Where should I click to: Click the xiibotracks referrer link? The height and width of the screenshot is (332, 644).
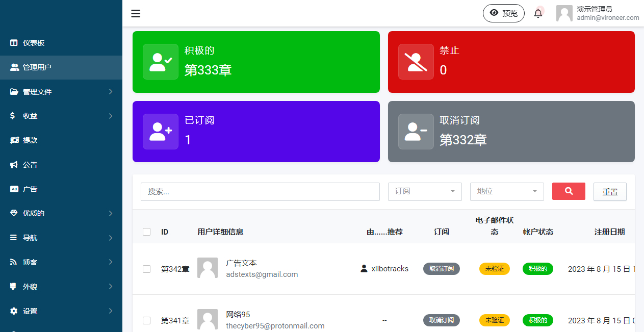[x=390, y=269]
